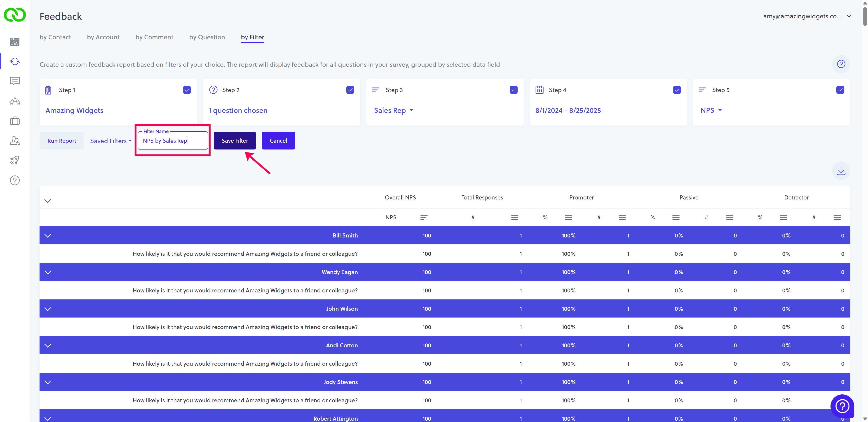The width and height of the screenshot is (868, 422).
Task: Click the Step 4 calendar icon
Action: click(x=540, y=90)
